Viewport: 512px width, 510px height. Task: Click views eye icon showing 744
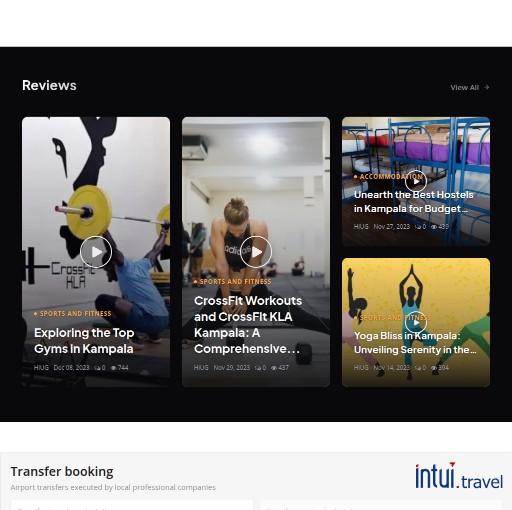114,368
